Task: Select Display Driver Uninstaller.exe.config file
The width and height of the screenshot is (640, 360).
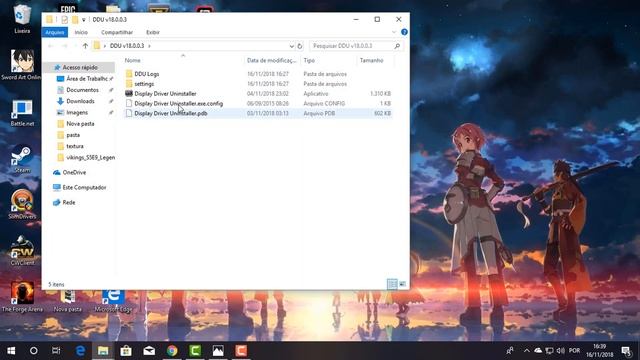Action: (178, 103)
